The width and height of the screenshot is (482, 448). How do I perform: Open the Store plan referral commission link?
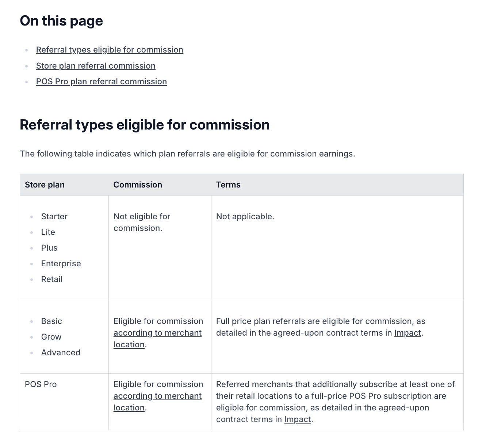(x=96, y=66)
